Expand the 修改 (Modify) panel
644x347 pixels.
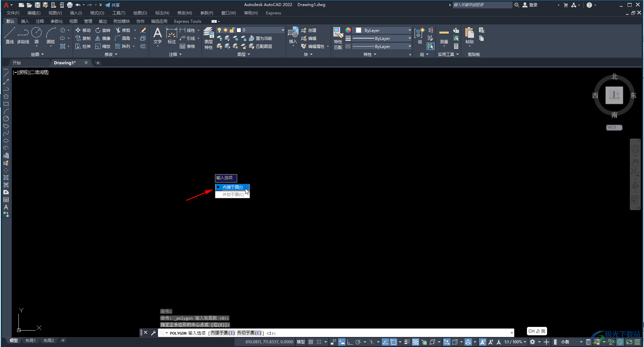pos(111,54)
